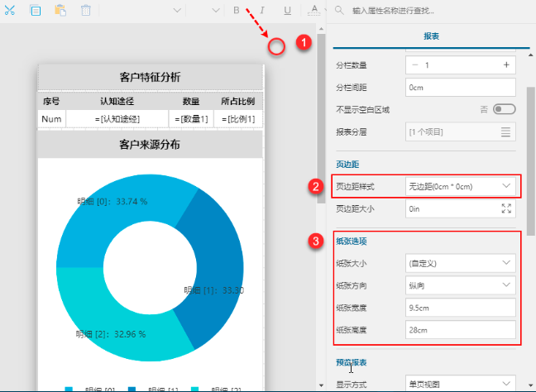This screenshot has width=536, height=392.
Task: Select the 认知途径 header cell
Action: tap(117, 101)
